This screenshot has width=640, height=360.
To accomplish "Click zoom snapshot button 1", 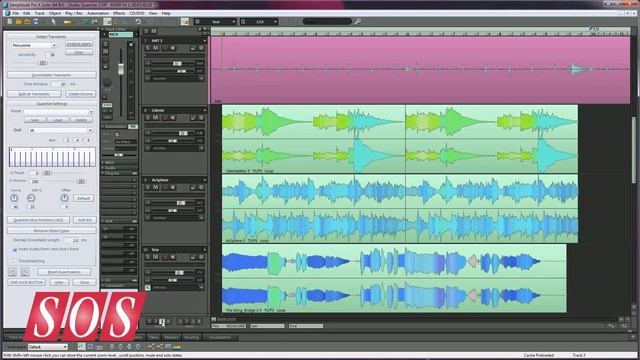I will tap(149, 322).
